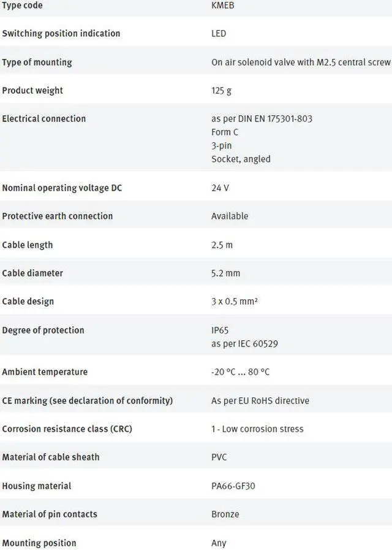This screenshot has height=550, width=392.
Task: Select the "Cable design" row label
Action: [28, 302]
